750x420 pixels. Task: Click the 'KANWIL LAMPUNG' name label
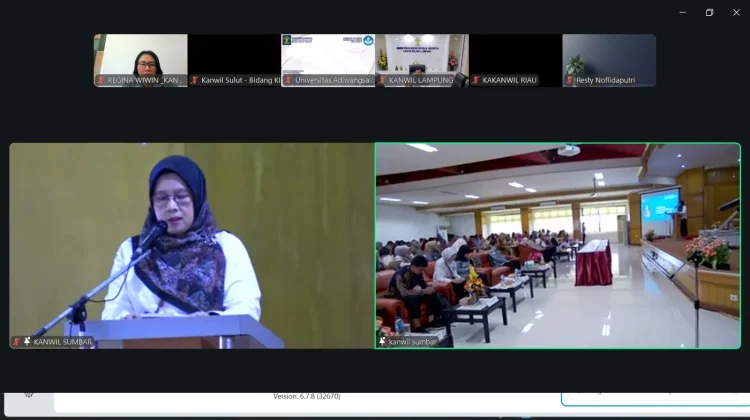421,80
